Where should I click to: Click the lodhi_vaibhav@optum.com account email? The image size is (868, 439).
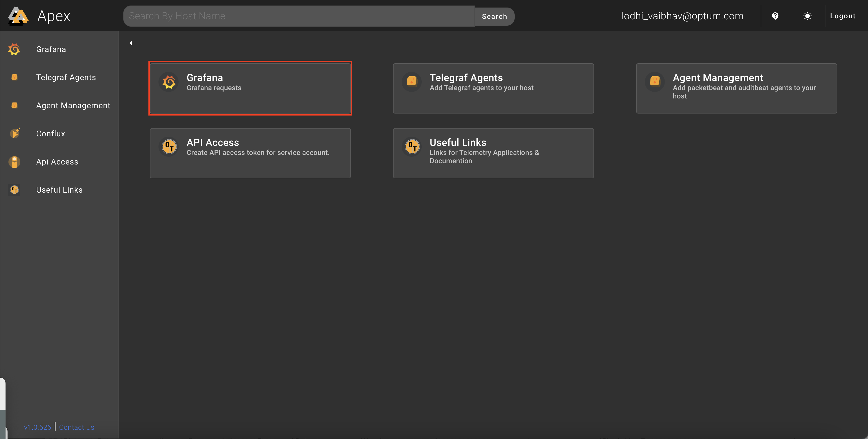click(x=682, y=16)
